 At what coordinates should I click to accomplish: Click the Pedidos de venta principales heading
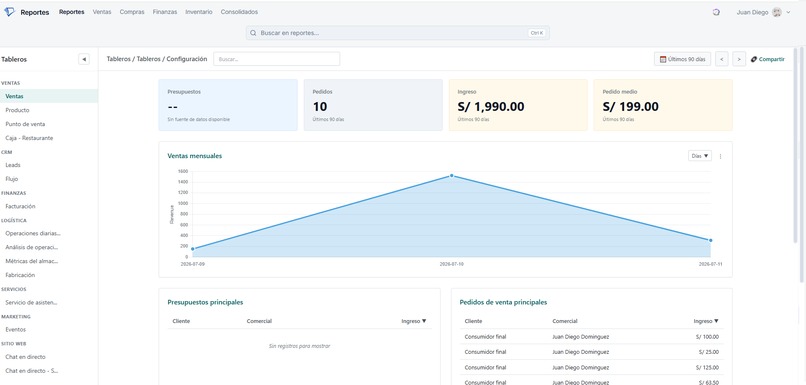pos(503,302)
